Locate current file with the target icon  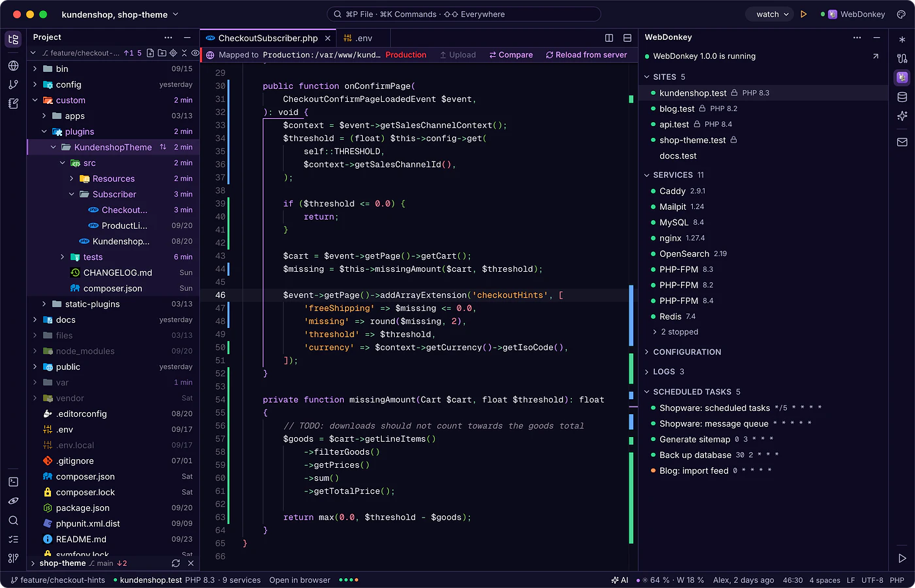click(173, 53)
